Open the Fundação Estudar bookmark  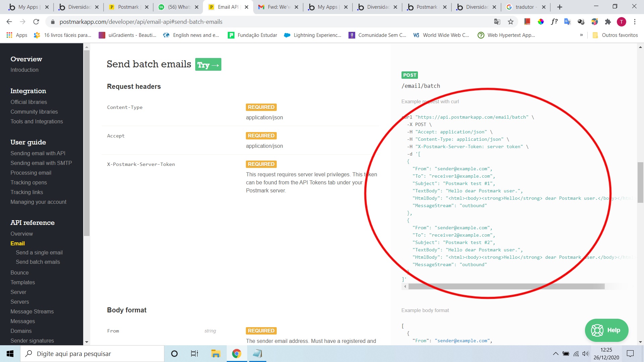coord(253,35)
